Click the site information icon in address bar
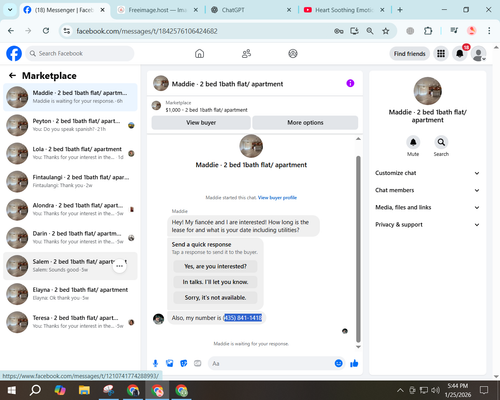 (67, 31)
